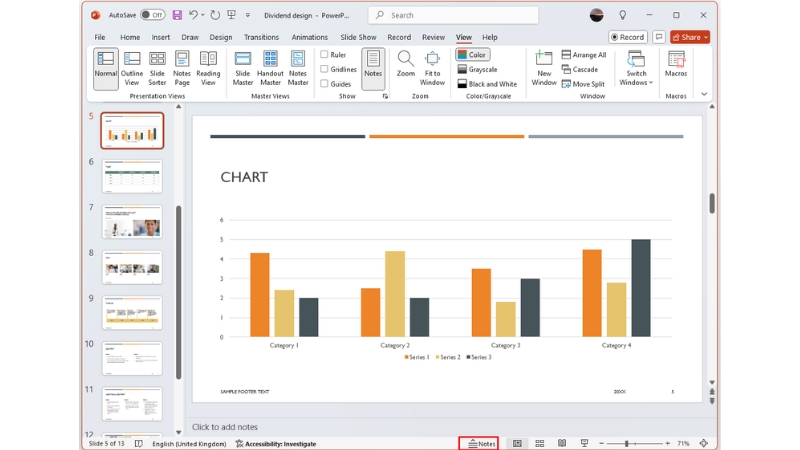Select slide 7 thumbnail
Image resolution: width=800 pixels, height=450 pixels.
coord(132,222)
